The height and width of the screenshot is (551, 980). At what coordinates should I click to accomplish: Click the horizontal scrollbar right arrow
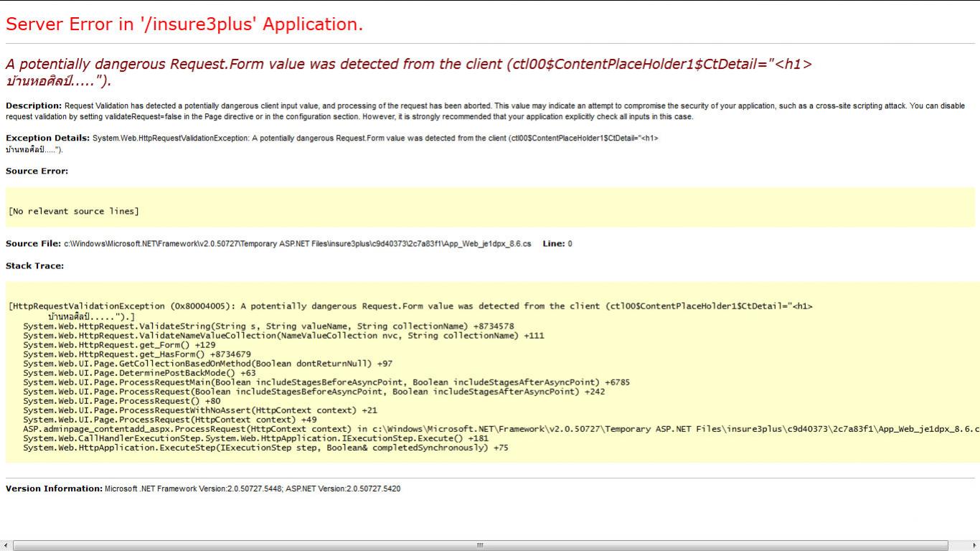[x=974, y=545]
